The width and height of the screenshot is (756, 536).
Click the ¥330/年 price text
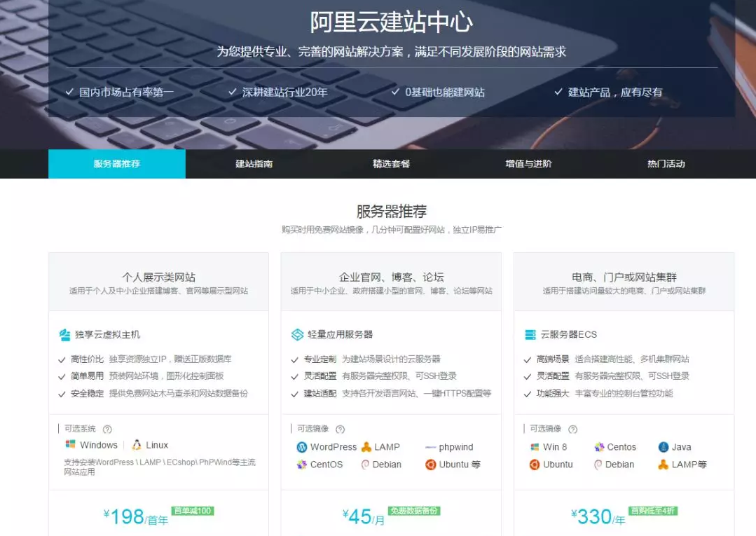pos(598,518)
